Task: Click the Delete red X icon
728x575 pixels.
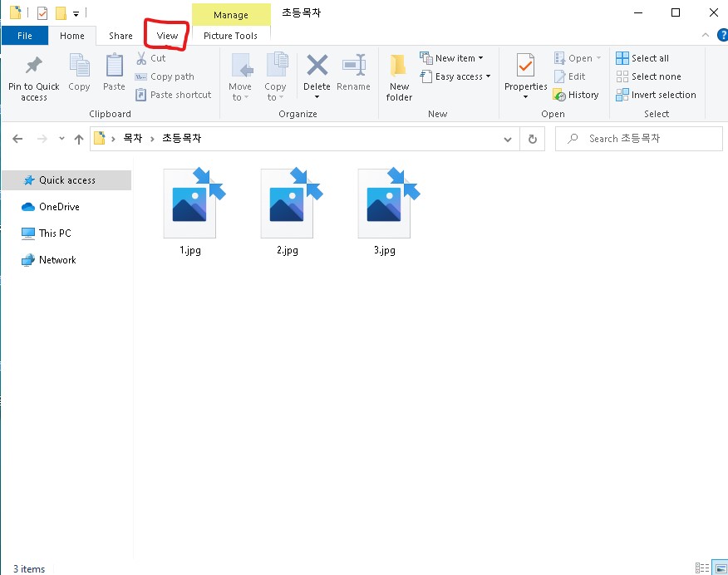Action: (317, 65)
